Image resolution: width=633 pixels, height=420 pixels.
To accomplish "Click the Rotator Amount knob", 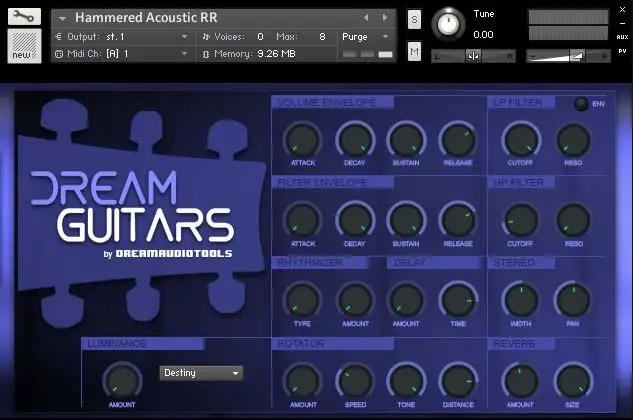I will (x=302, y=381).
